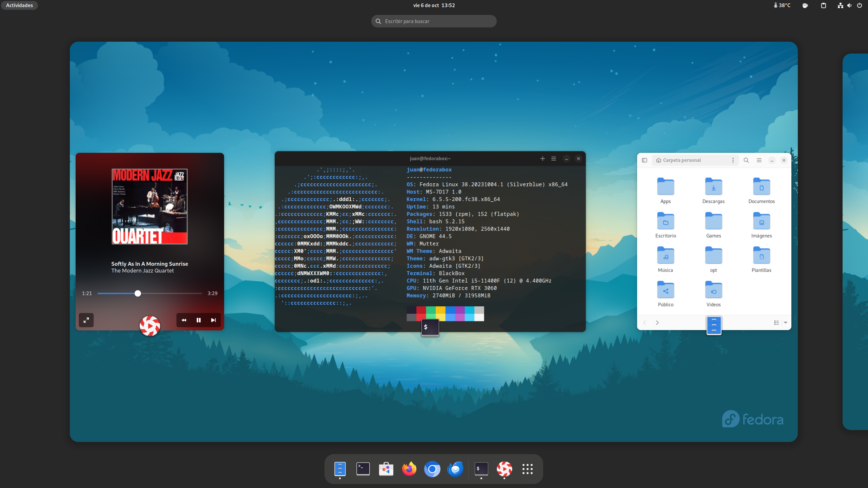Launch Thunderbird from the dock

pyautogui.click(x=455, y=469)
